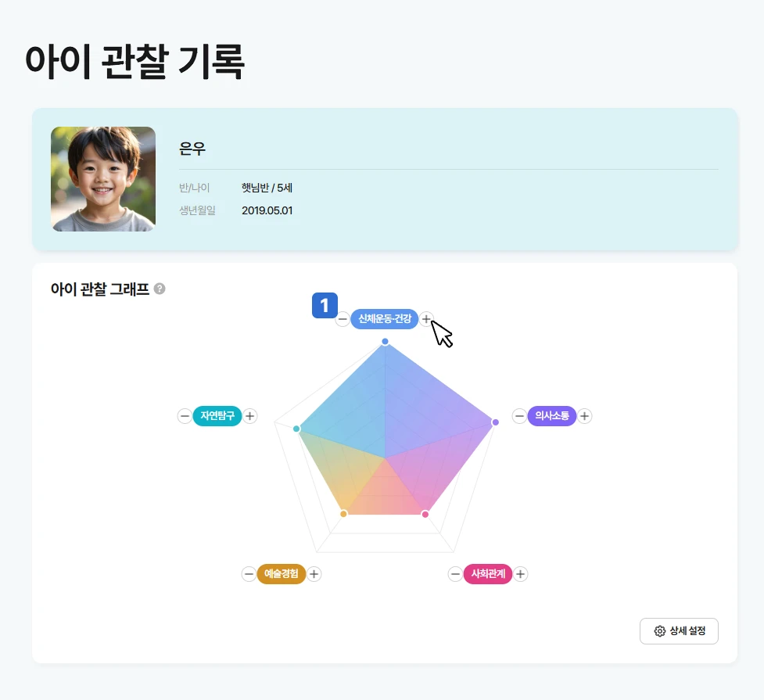Image resolution: width=764 pixels, height=700 pixels.
Task: Click the blue step 1 badge
Action: click(325, 306)
